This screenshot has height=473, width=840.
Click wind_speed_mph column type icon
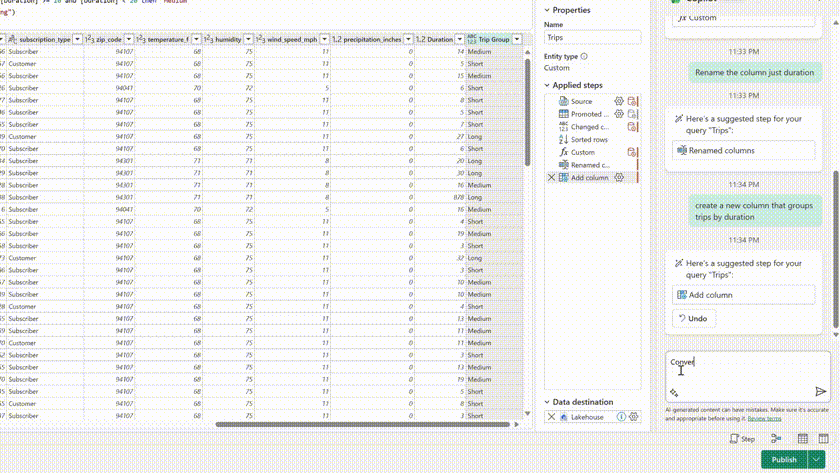click(x=260, y=39)
